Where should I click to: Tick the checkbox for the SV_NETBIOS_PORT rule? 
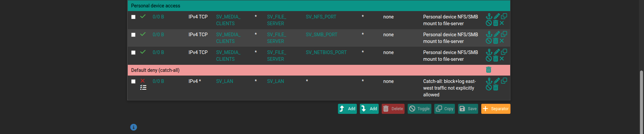(133, 52)
